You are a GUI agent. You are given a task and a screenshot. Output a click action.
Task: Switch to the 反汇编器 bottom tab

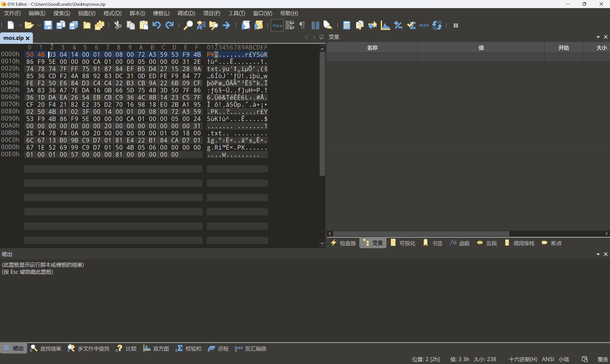250,348
